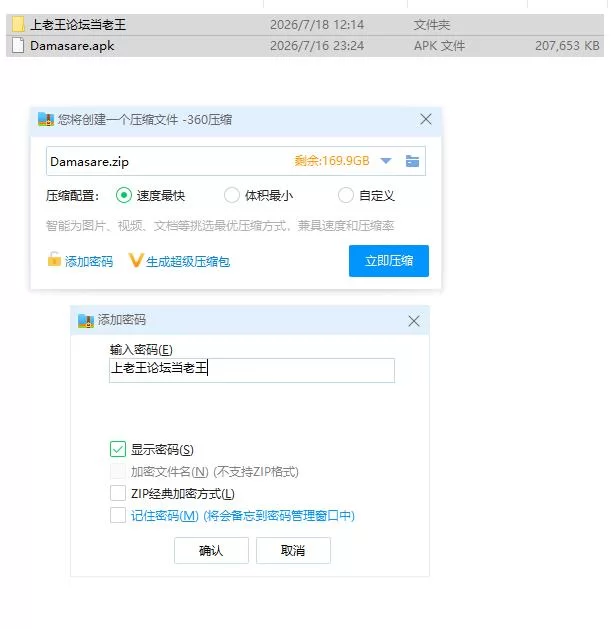The width and height of the screenshot is (615, 629).
Task: Click the 输入密码(E) password input field
Action: [252, 370]
